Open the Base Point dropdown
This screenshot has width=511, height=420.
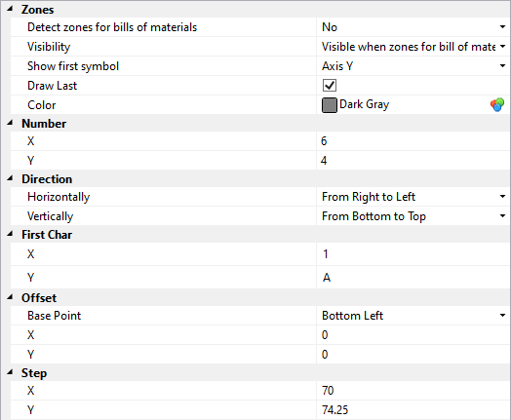502,316
